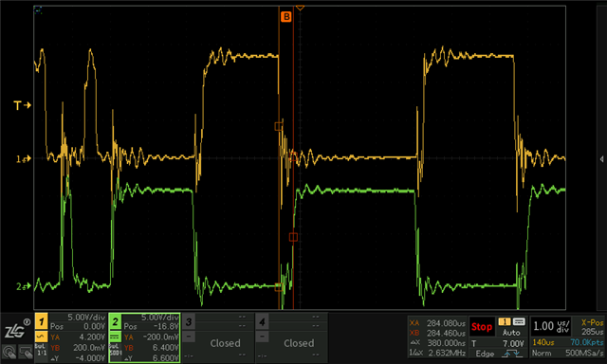Adjust X-Pos 285us horizontal position
Screen dimensions: 607x364
point(592,327)
